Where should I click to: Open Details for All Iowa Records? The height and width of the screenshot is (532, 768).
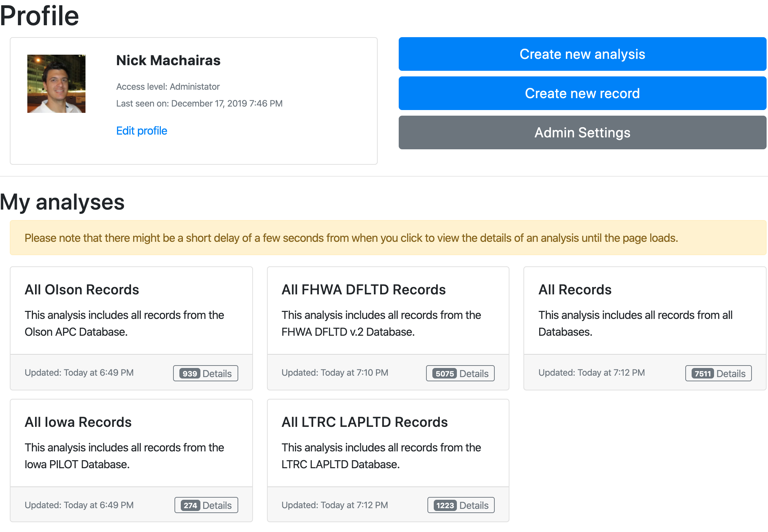206,505
